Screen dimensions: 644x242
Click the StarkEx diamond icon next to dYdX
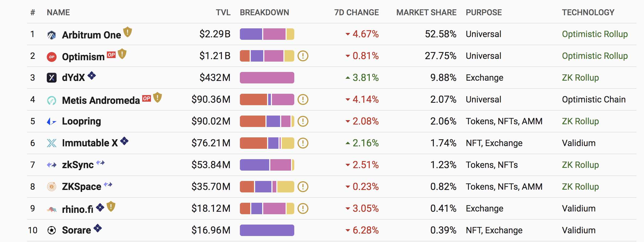coord(92,75)
